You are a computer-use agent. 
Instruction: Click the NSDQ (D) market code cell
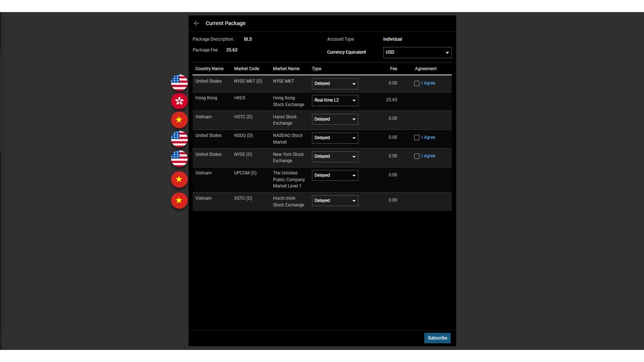(244, 136)
